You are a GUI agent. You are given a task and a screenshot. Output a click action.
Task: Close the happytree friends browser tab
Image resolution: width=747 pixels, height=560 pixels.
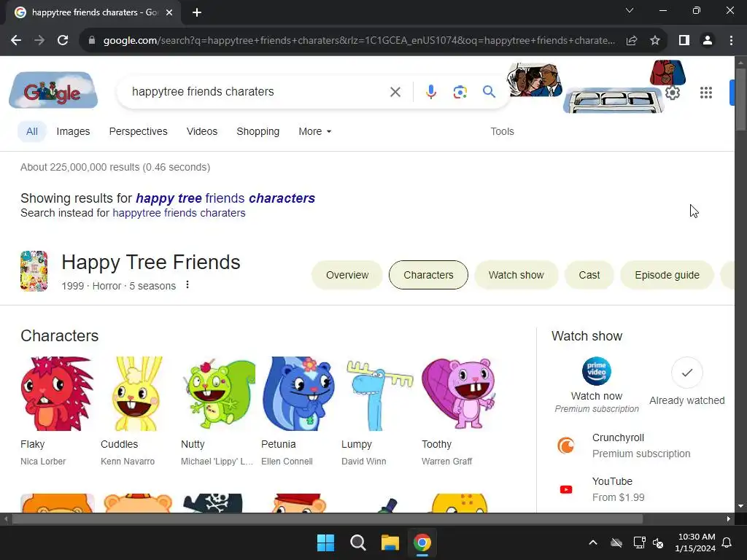[169, 12]
